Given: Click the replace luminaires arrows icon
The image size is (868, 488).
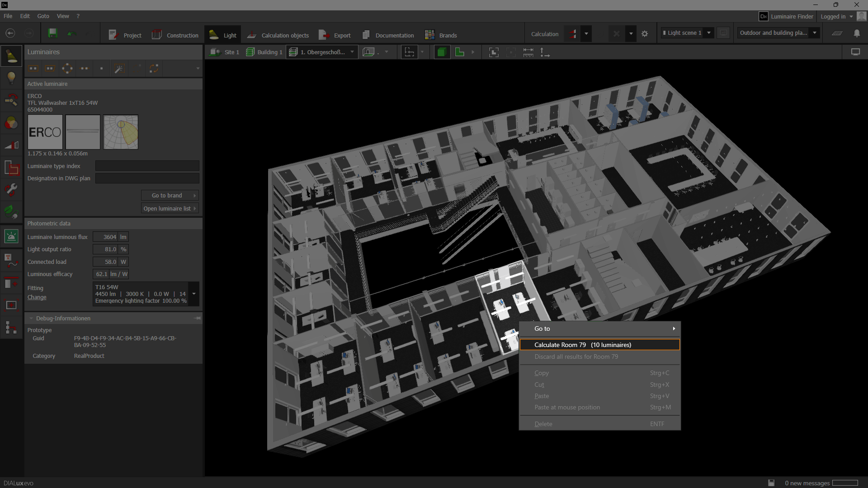Looking at the screenshot, I should click(154, 69).
